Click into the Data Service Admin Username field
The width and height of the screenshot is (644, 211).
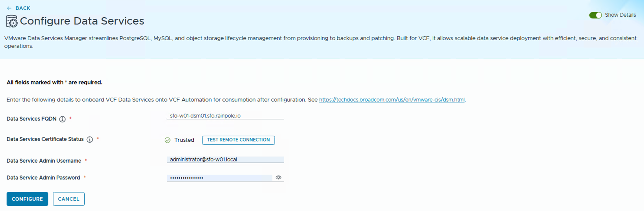coord(225,160)
